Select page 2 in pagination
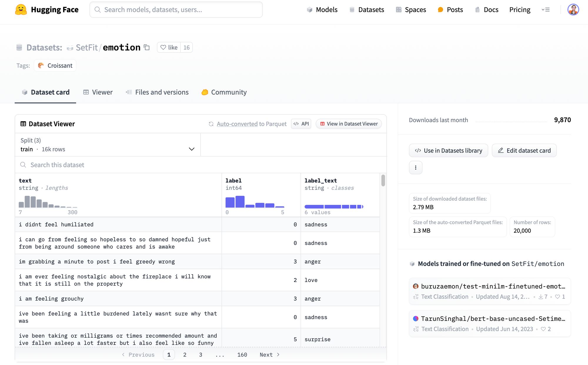Image resolution: width=588 pixels, height=365 pixels. (185, 355)
